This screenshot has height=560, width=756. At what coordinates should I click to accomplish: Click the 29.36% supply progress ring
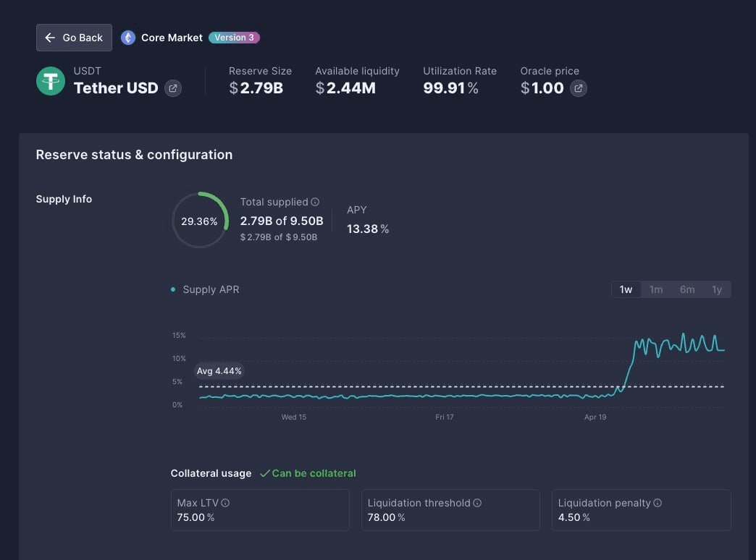pyautogui.click(x=200, y=221)
